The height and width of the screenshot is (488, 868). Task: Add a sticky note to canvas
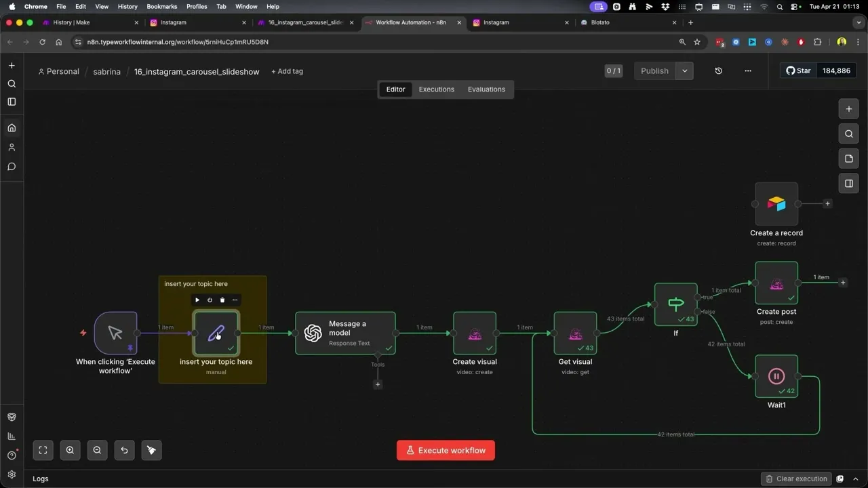coord(849,159)
